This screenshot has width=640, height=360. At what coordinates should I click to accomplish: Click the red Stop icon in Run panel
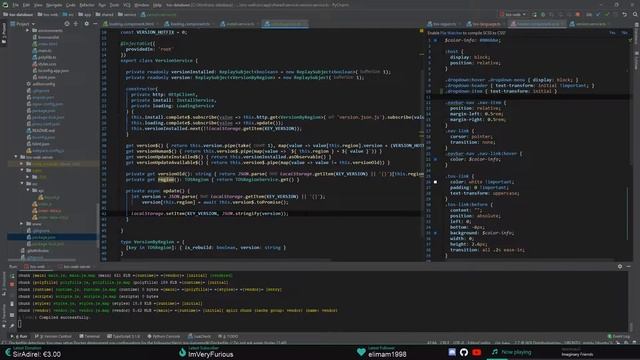tap(12, 284)
